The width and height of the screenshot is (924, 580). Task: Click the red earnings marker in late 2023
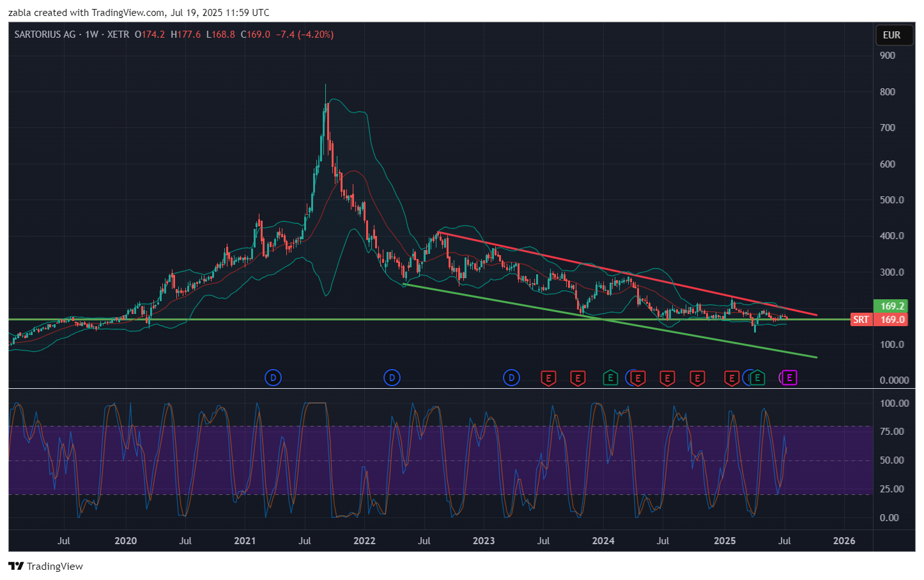(x=578, y=379)
